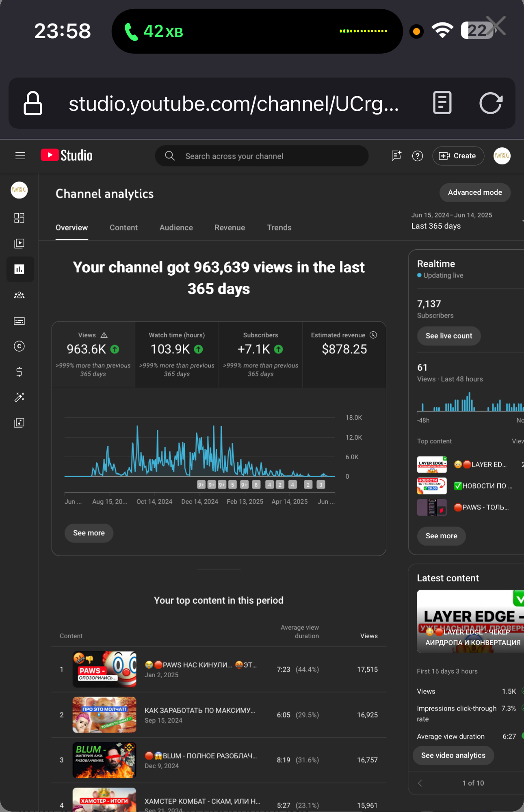Click the Advanced mode button

pyautogui.click(x=474, y=192)
